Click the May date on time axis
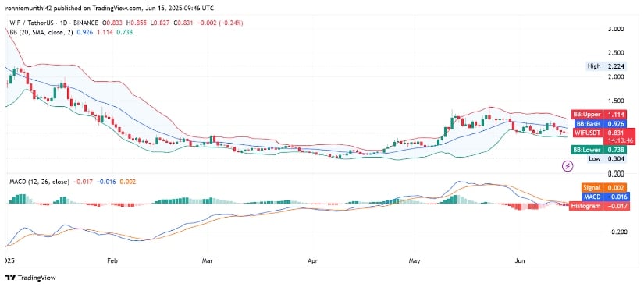 tap(415, 260)
